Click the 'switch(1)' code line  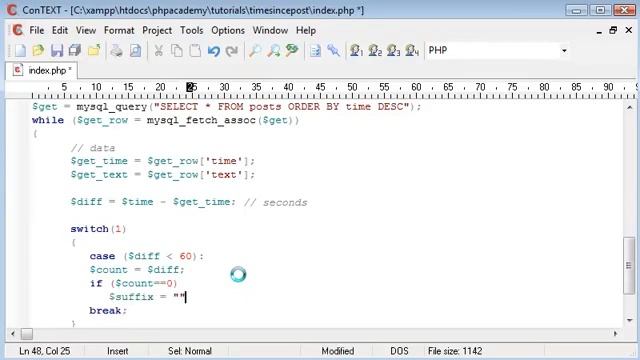(98, 229)
